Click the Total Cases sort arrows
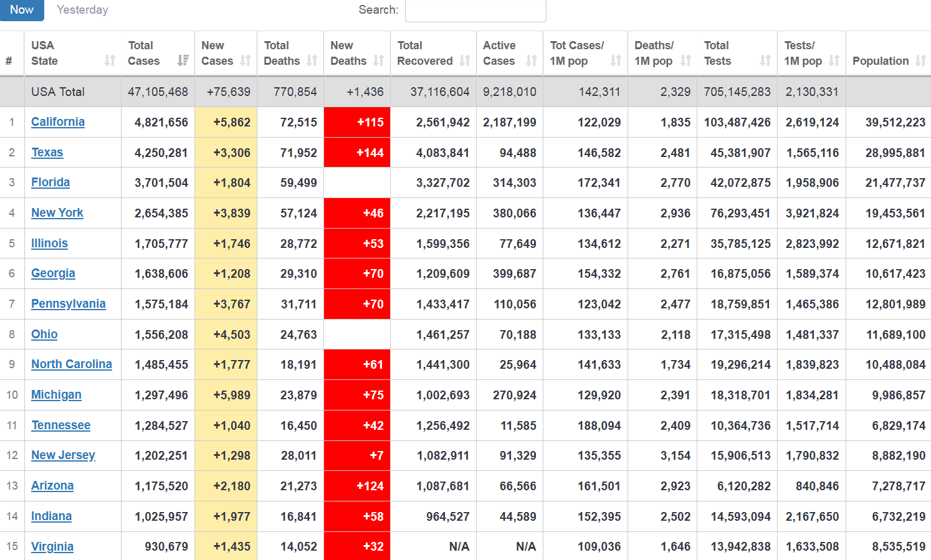This screenshot has height=560, width=931. pyautogui.click(x=183, y=60)
